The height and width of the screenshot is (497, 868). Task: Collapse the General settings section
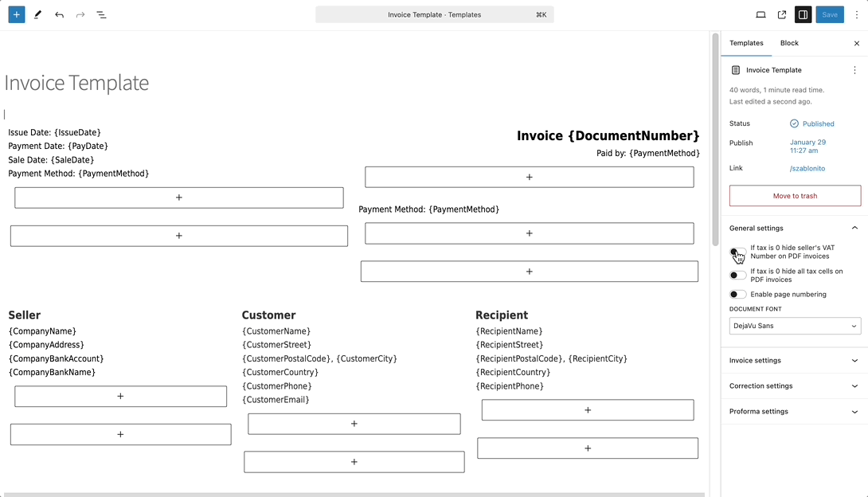[x=795, y=228]
